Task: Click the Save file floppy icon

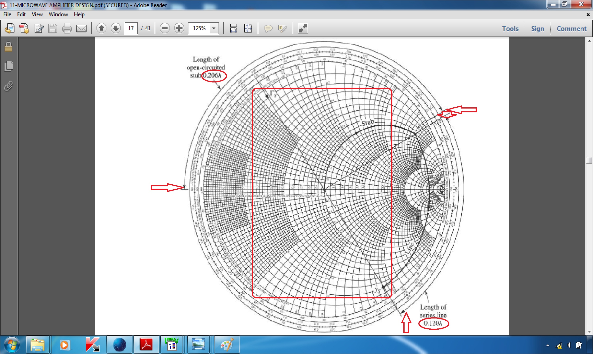Action: (53, 29)
